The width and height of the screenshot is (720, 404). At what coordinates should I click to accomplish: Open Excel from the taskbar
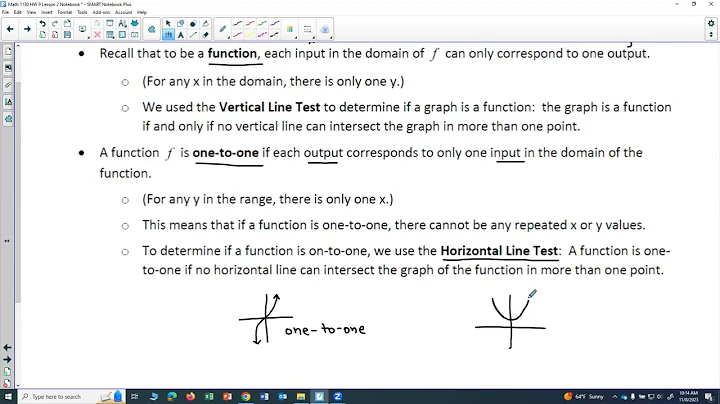pyautogui.click(x=208, y=397)
